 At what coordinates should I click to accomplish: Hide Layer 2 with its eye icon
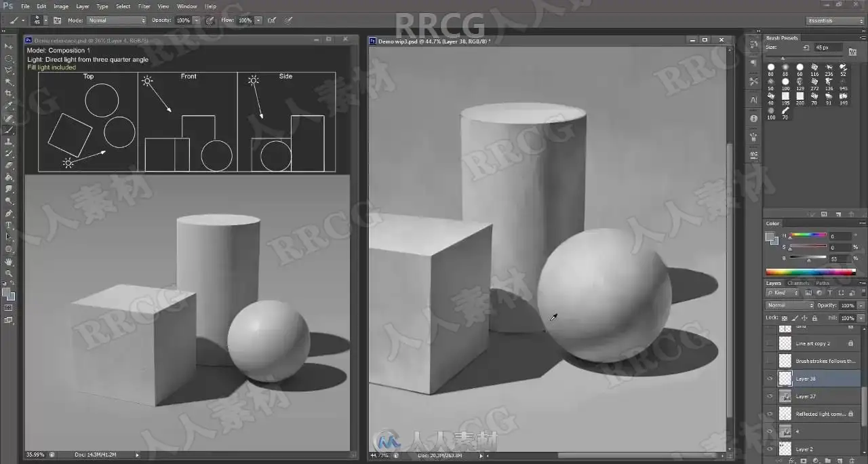coord(770,449)
